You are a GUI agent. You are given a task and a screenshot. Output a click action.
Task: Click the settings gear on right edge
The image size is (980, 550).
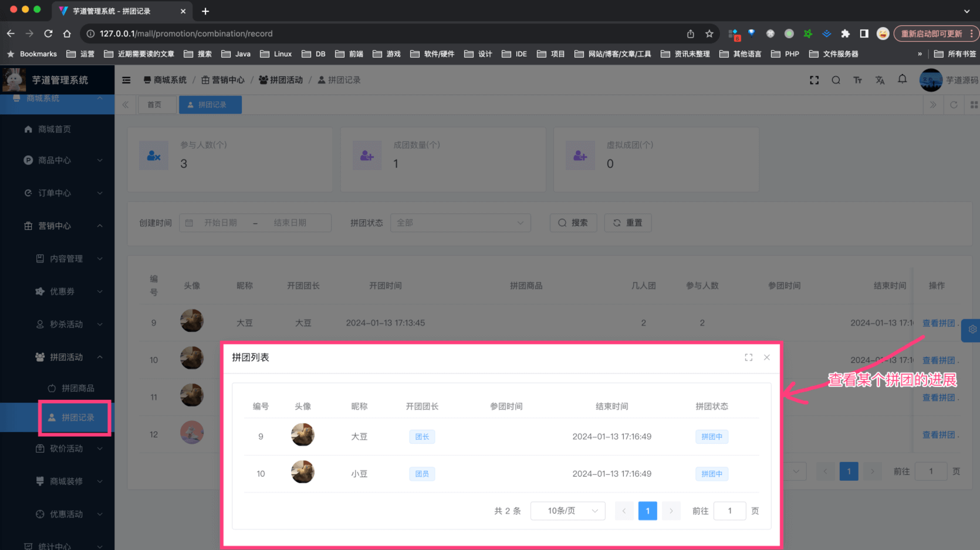pos(972,330)
